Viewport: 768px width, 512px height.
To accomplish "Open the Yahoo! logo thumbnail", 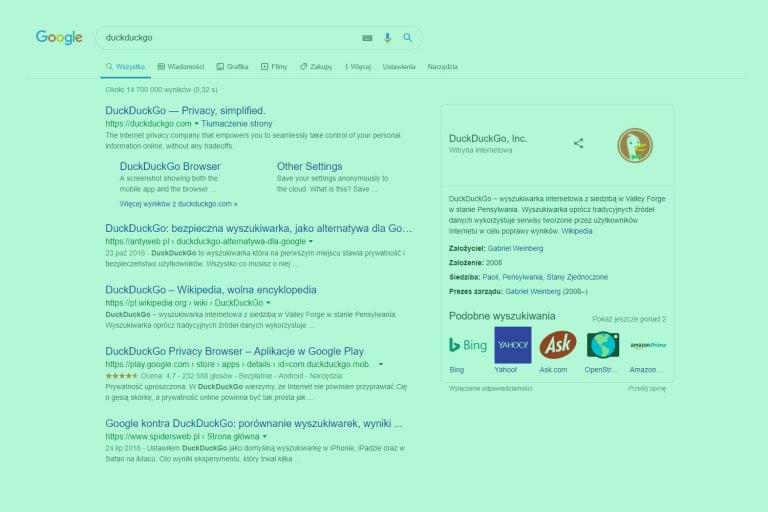I will click(513, 345).
